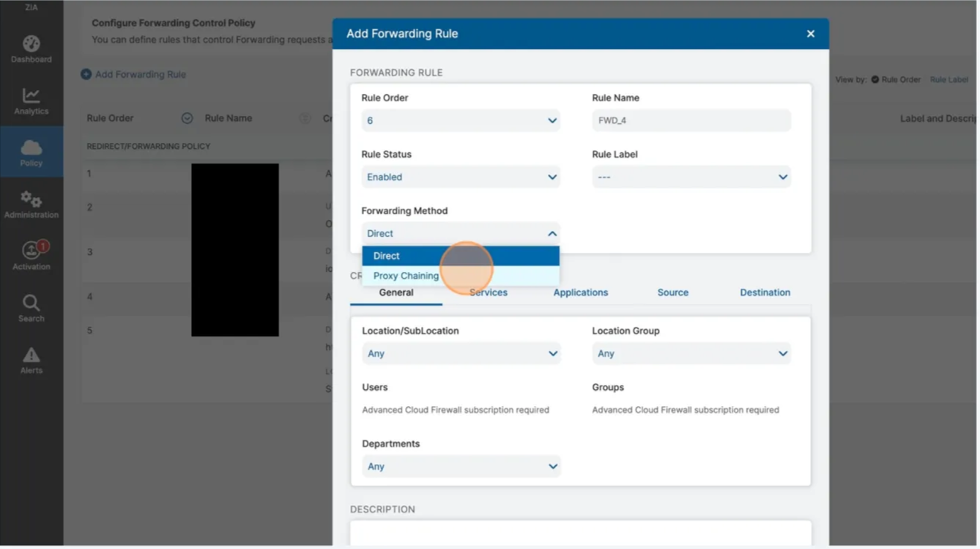Click the plus icon beside Add Forwarding Rule

(x=86, y=74)
